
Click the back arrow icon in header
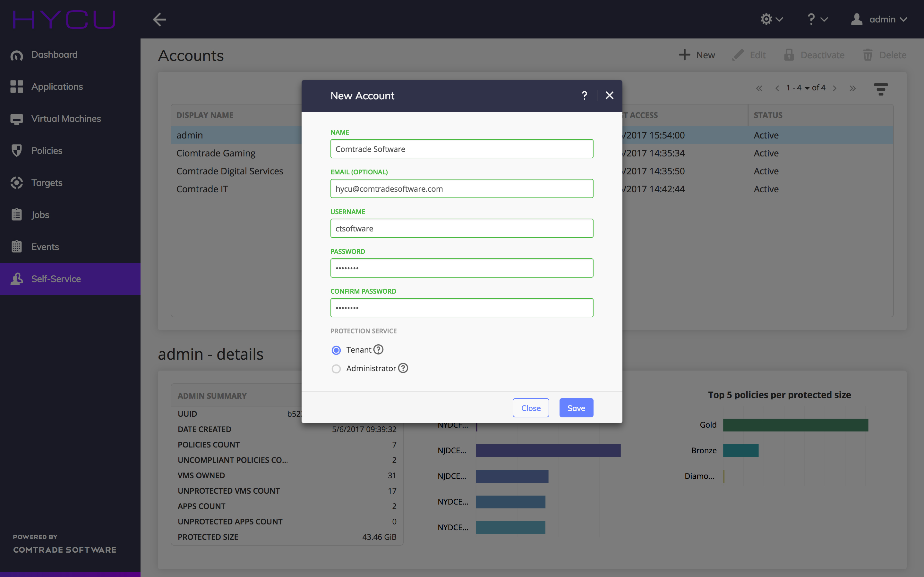pos(159,19)
